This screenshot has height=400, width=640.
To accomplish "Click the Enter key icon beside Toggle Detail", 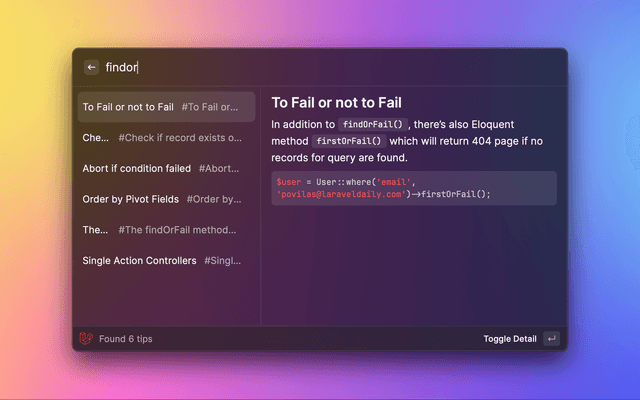I will (x=551, y=339).
